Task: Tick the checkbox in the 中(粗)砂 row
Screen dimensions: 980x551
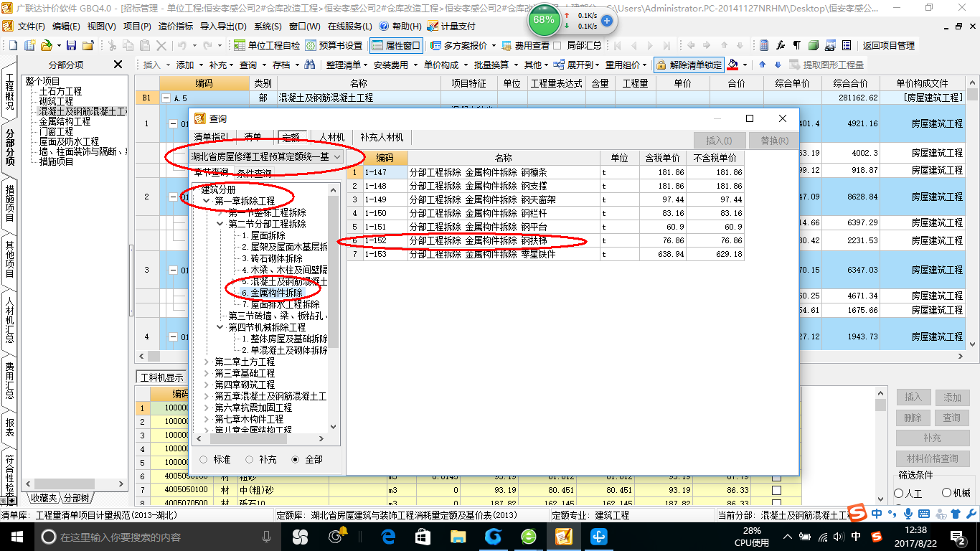Action: [776, 490]
